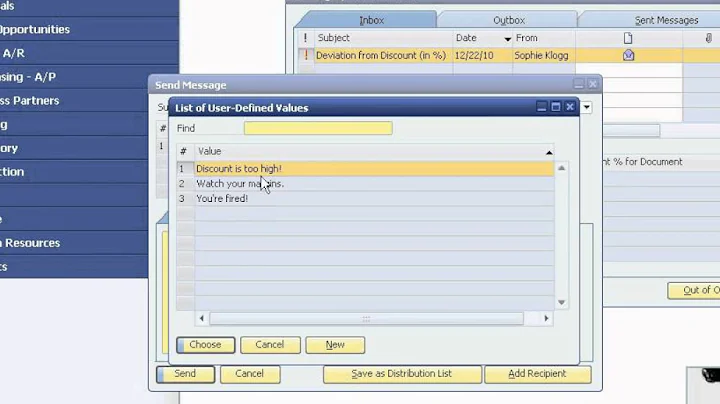Image resolution: width=720 pixels, height=404 pixels.
Task: Switch to the Inbox tab
Action: coord(371,20)
